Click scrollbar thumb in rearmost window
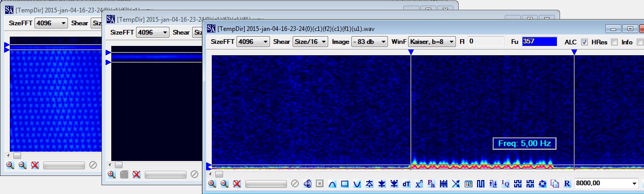644x194 pixels. pos(17,155)
